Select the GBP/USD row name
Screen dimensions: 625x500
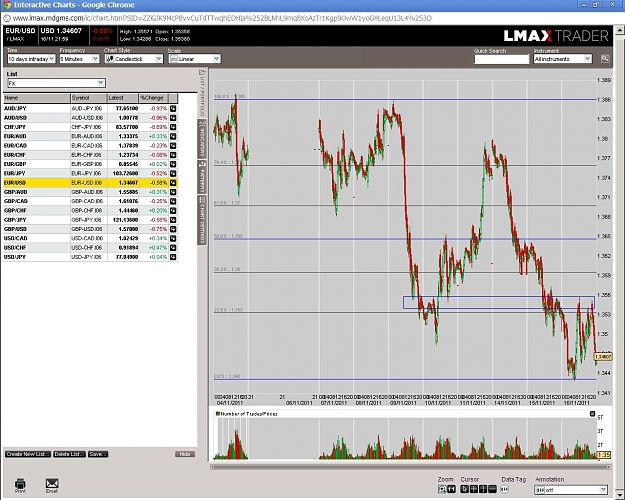[x=15, y=229]
